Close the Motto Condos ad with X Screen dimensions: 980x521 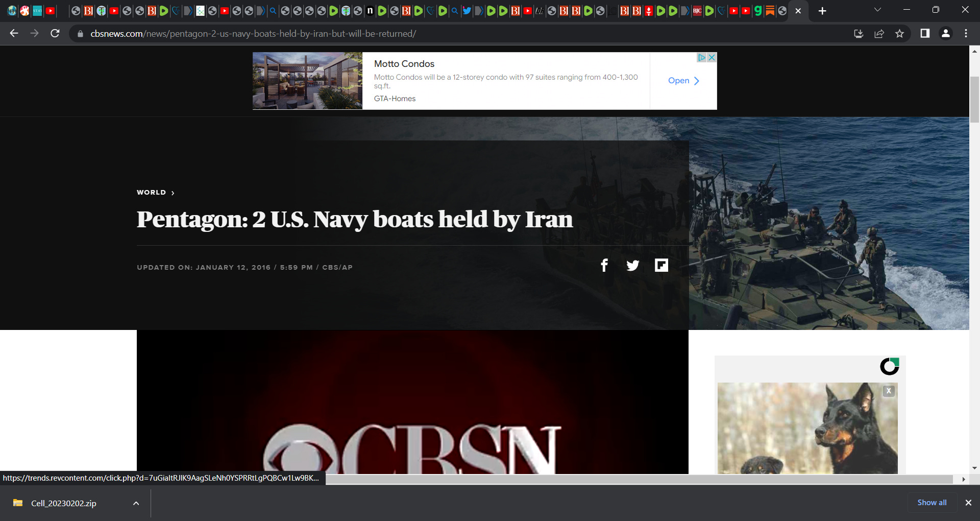tap(712, 57)
